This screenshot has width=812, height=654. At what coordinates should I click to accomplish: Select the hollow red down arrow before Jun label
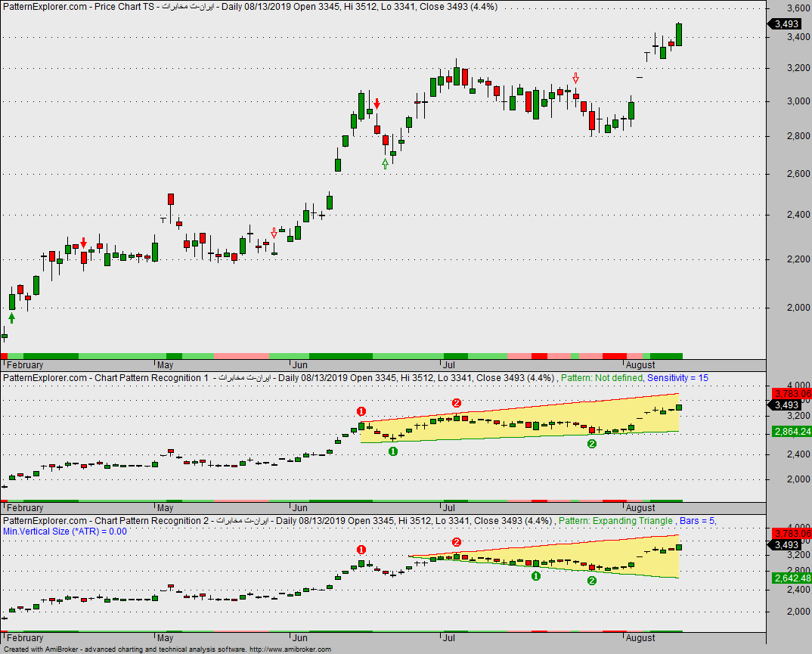tap(274, 233)
